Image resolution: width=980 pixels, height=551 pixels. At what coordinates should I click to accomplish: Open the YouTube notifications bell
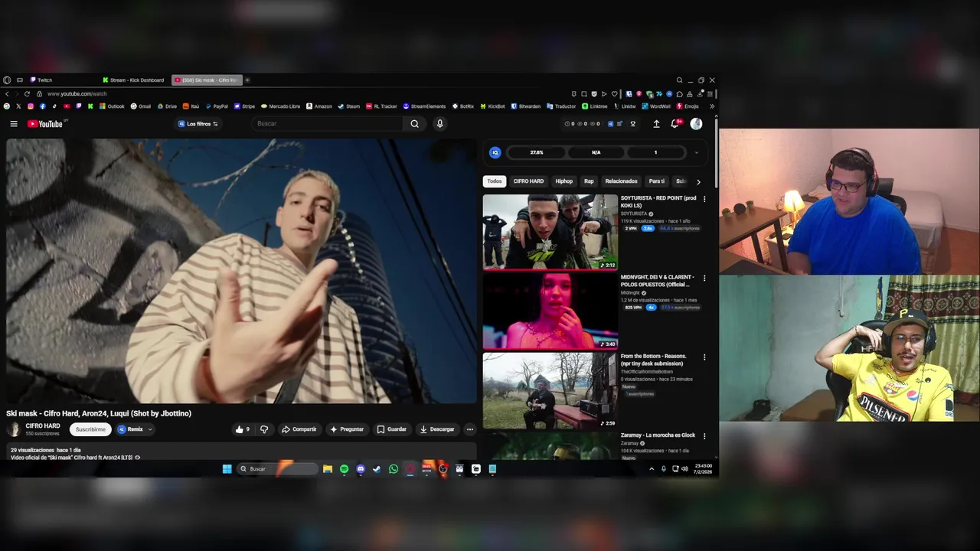point(675,124)
